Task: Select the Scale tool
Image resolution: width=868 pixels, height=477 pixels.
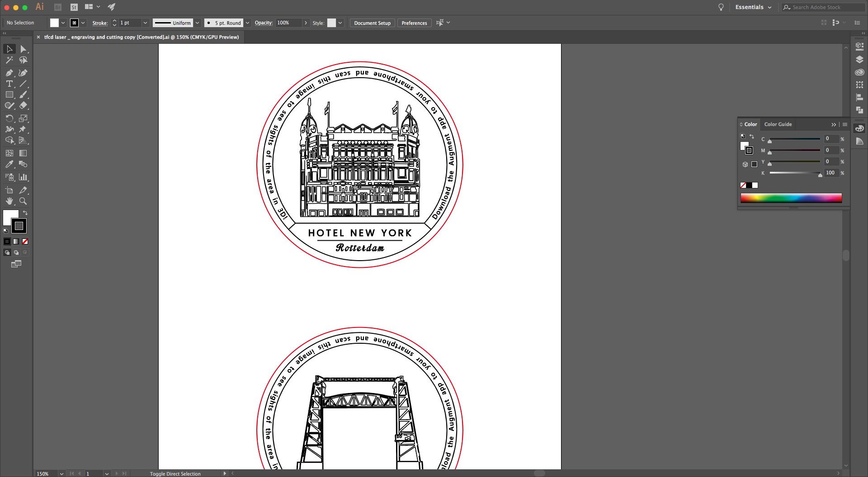Action: pos(24,118)
